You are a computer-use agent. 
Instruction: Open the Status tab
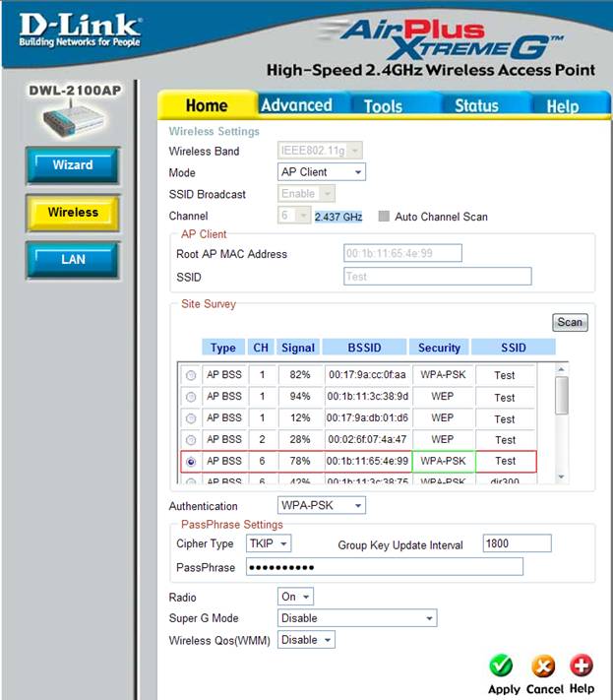click(x=476, y=105)
